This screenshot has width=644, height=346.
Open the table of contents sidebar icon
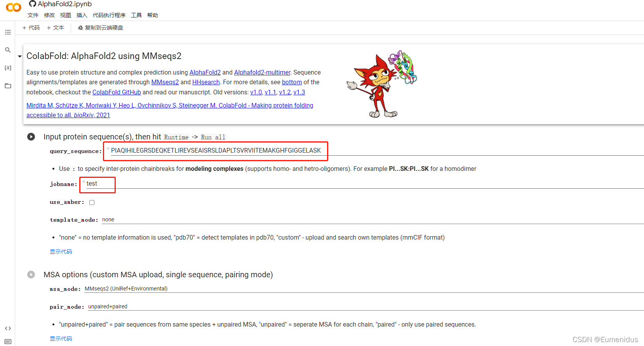tap(8, 32)
